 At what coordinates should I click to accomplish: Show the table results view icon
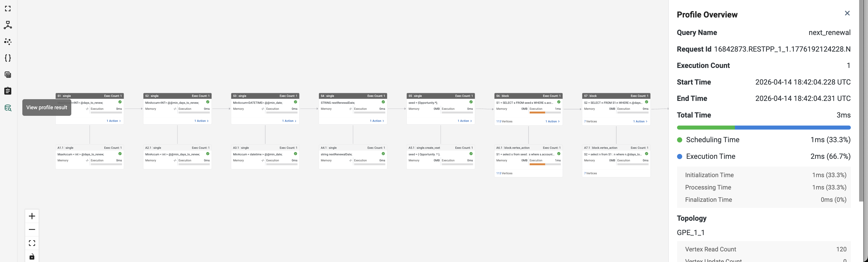click(x=8, y=75)
